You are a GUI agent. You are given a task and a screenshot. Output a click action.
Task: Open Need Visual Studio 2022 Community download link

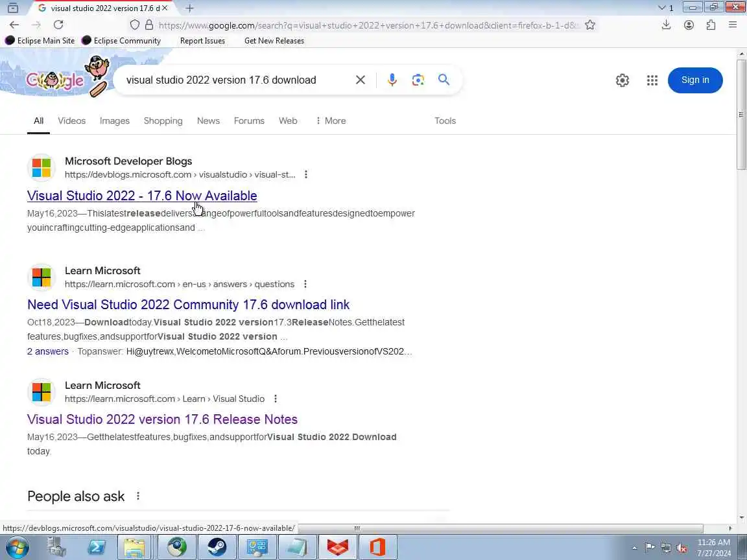(x=188, y=305)
